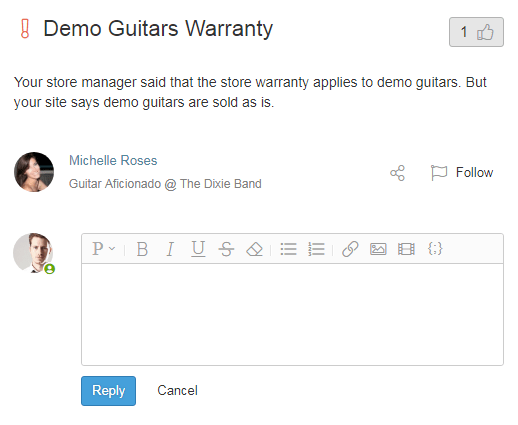Insert a bulleted list
The height and width of the screenshot is (425, 518).
288,249
